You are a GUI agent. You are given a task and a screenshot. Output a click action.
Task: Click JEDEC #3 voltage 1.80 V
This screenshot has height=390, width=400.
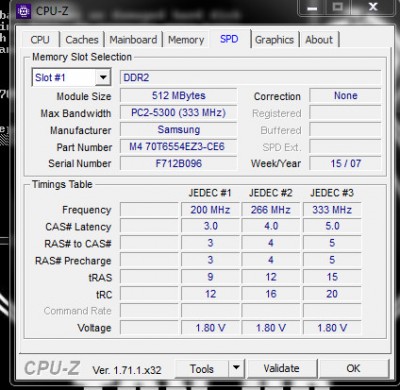coord(332,328)
